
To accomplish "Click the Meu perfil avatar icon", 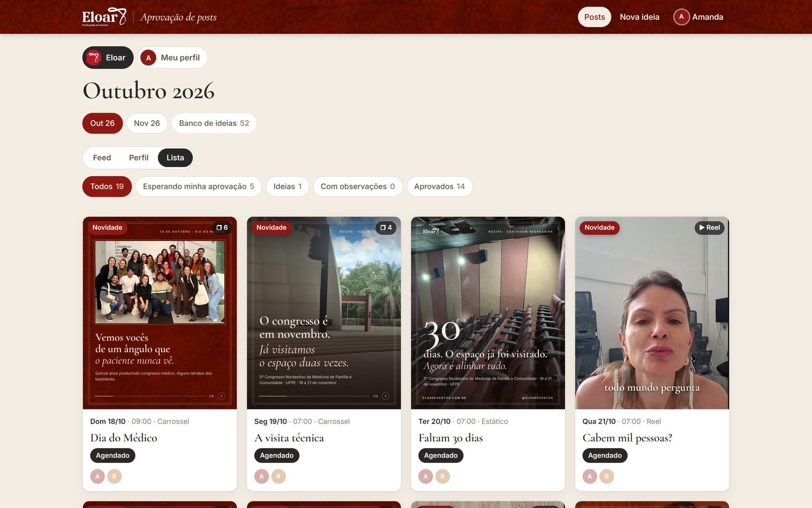I will (148, 58).
